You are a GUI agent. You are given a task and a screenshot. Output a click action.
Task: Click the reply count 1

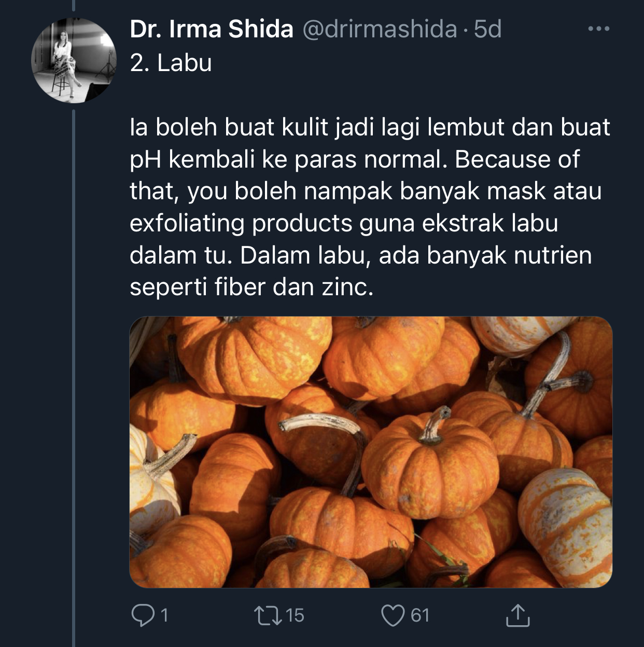click(164, 615)
